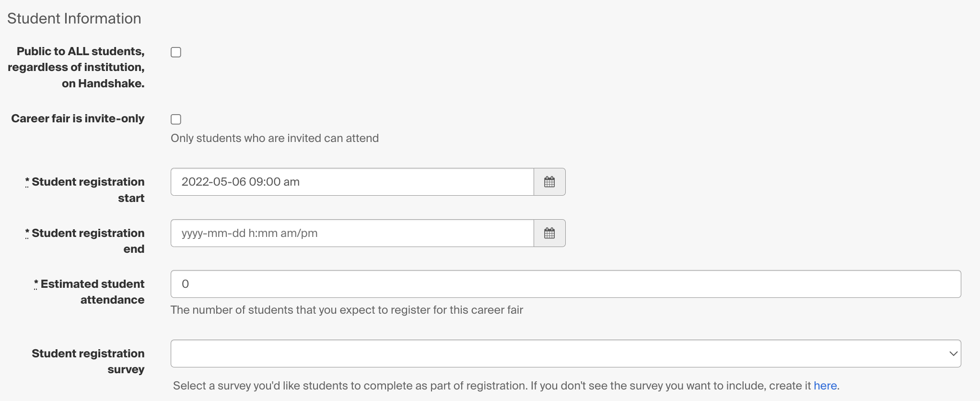The height and width of the screenshot is (401, 980).
Task: Check the 'Career fair is invite-only' box
Action: (175, 119)
